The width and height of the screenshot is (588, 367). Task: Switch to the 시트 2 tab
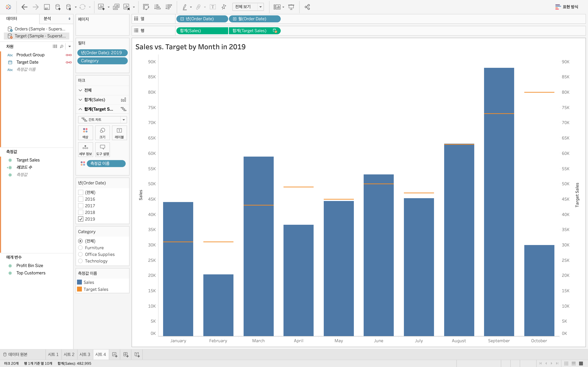(x=69, y=354)
